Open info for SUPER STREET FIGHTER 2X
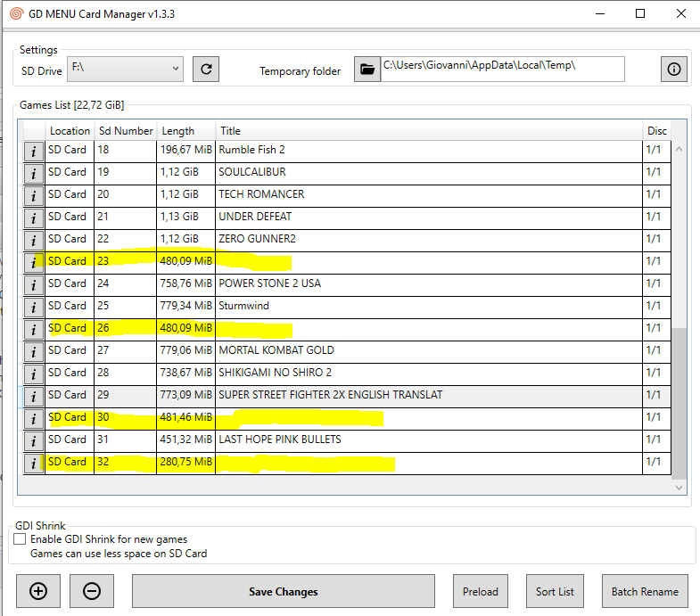The width and height of the screenshot is (700, 616). (x=34, y=397)
